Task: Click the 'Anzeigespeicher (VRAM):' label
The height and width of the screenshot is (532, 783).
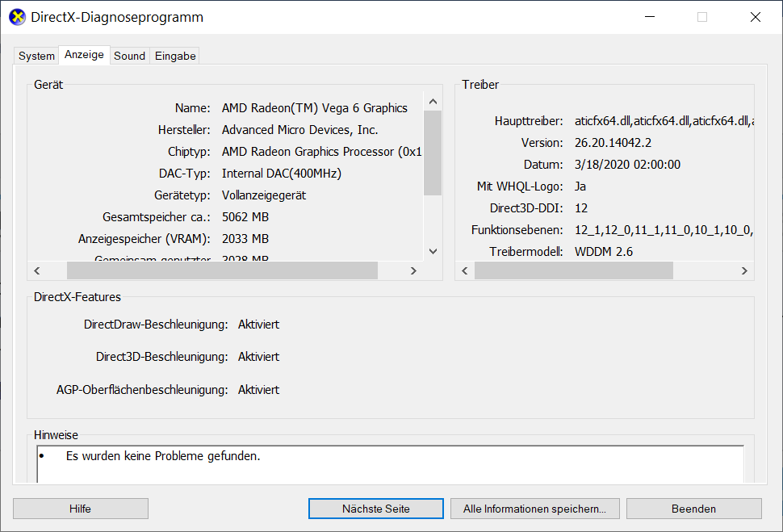Action: point(144,239)
